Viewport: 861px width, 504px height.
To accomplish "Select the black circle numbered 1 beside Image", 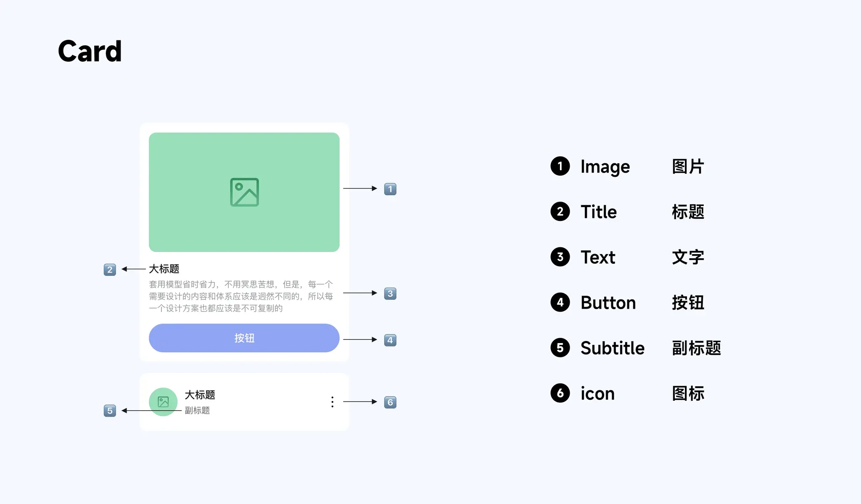I will coord(560,166).
